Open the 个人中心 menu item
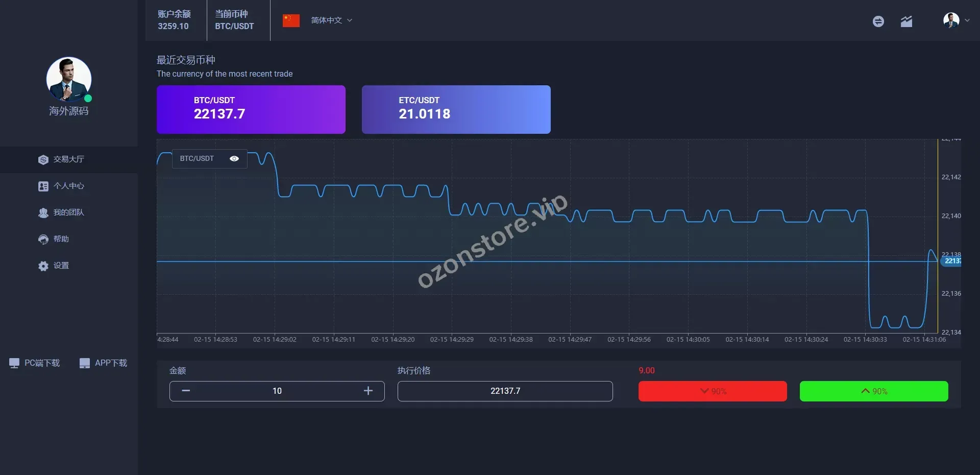 pos(68,186)
